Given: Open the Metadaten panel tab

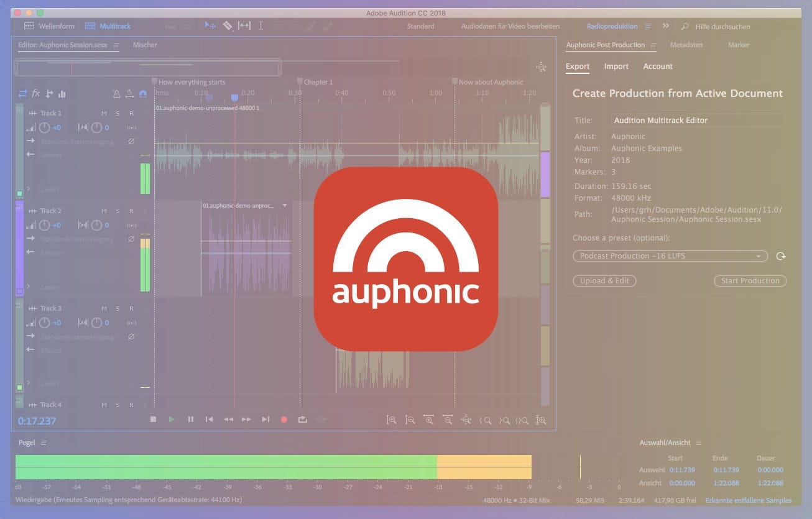Looking at the screenshot, I should [x=687, y=45].
